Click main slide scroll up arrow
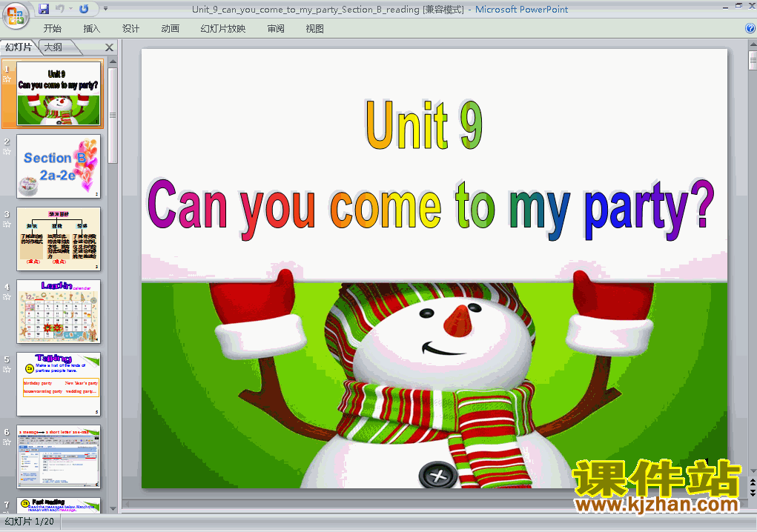The width and height of the screenshot is (757, 532). coord(753,45)
